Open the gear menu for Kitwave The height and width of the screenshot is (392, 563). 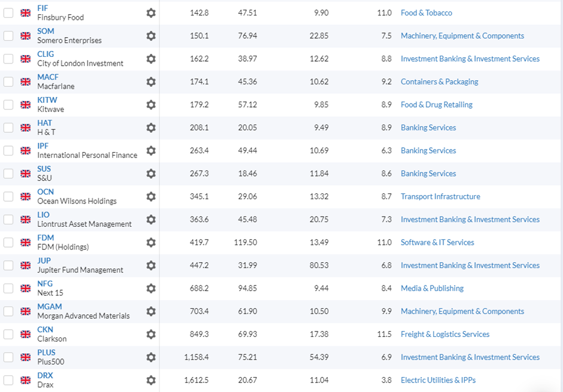click(151, 105)
